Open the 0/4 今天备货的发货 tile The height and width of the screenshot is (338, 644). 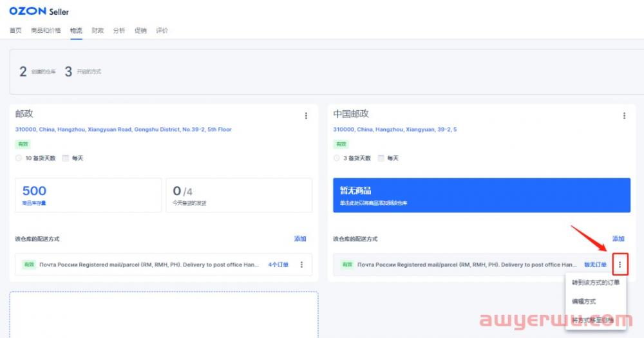tap(239, 195)
